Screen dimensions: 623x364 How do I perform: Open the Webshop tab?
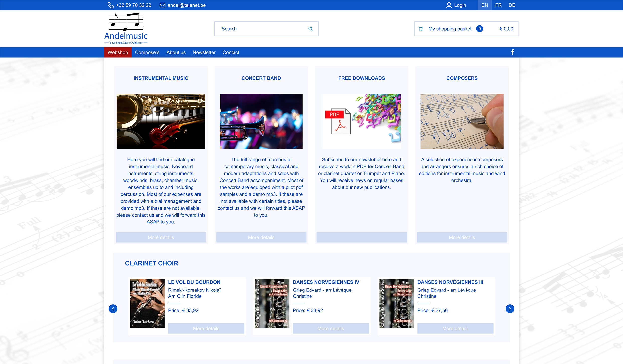pos(118,52)
